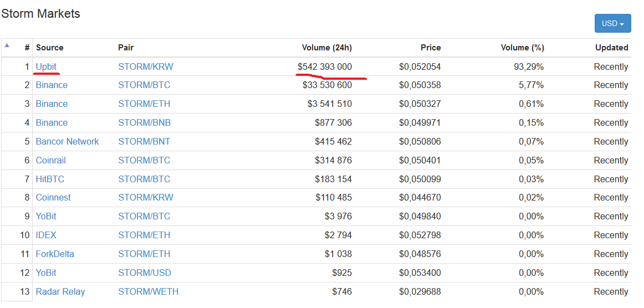Viewport: 644px width, 308px height.
Task: Select the volume value $110 485
Action: (x=334, y=198)
